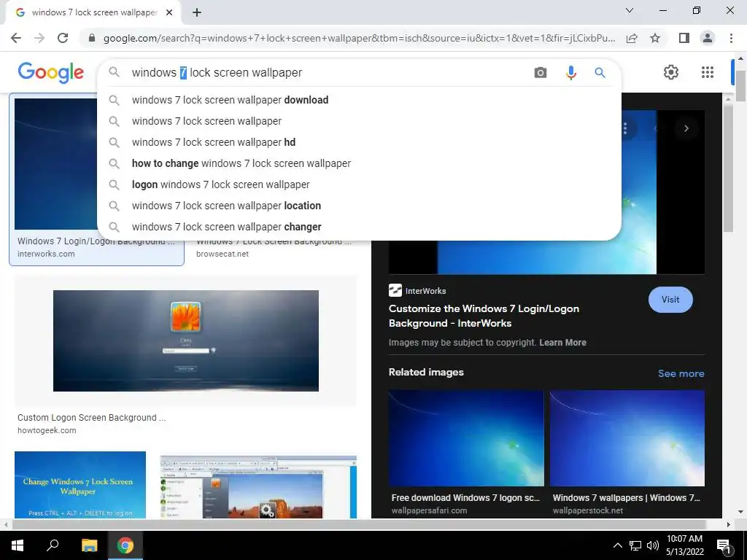Open the Chrome side panel

(684, 38)
